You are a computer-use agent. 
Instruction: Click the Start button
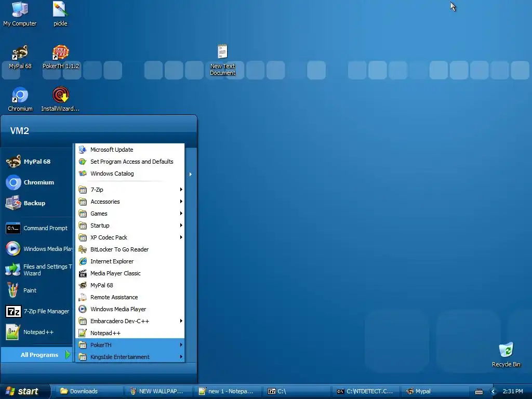click(25, 391)
